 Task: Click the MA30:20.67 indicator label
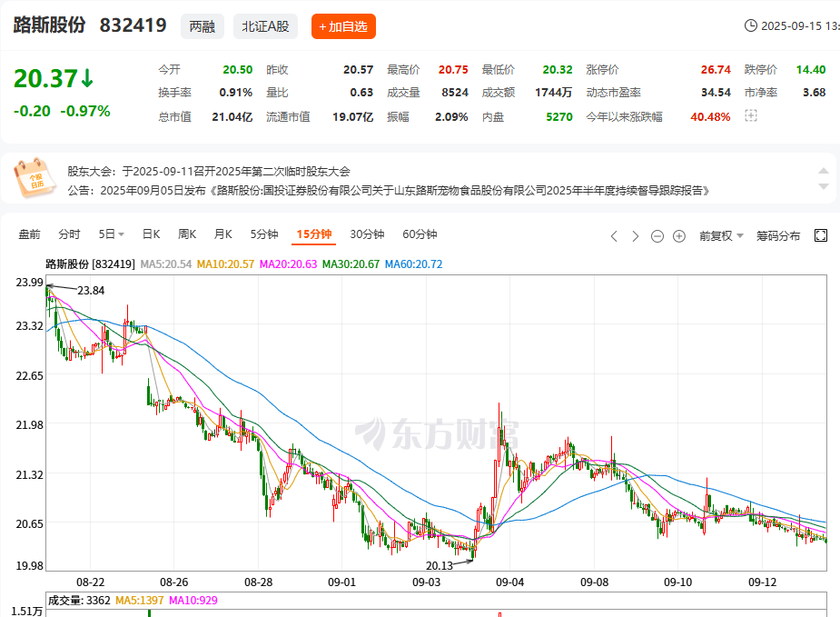[x=351, y=264]
